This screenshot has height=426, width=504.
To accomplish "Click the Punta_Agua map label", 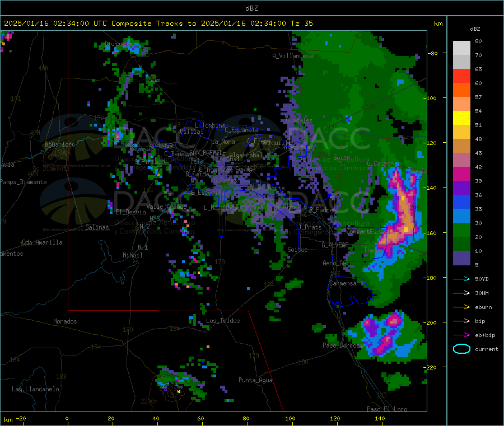I will pyautogui.click(x=255, y=380).
